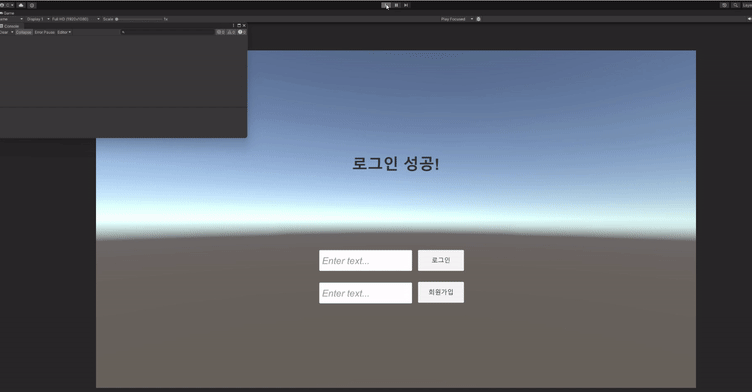Close the Console floating window
Image resolution: width=752 pixels, height=392 pixels.
[x=244, y=25]
